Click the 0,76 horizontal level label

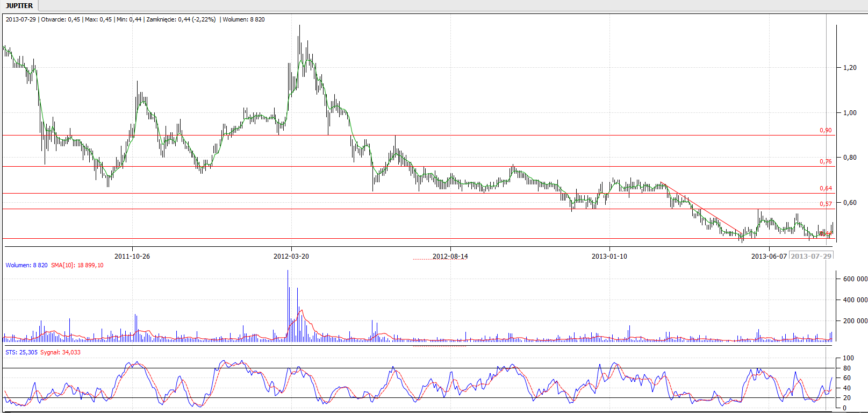pyautogui.click(x=826, y=161)
